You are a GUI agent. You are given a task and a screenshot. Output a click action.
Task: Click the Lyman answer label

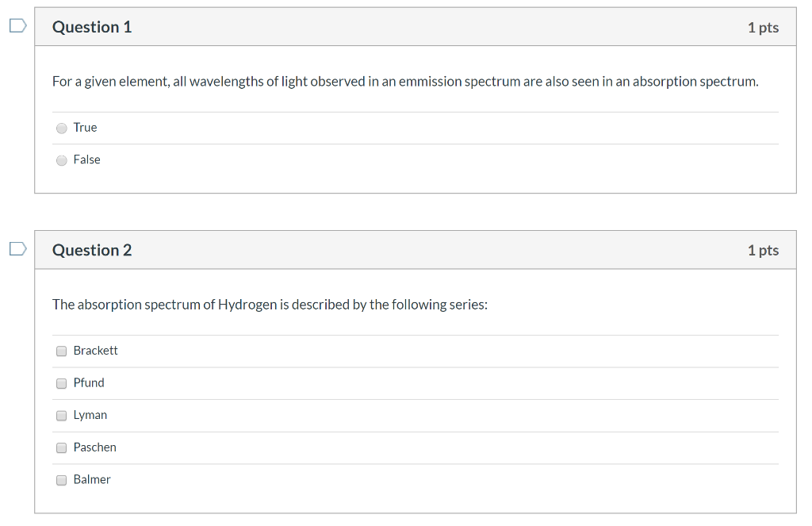(x=90, y=414)
